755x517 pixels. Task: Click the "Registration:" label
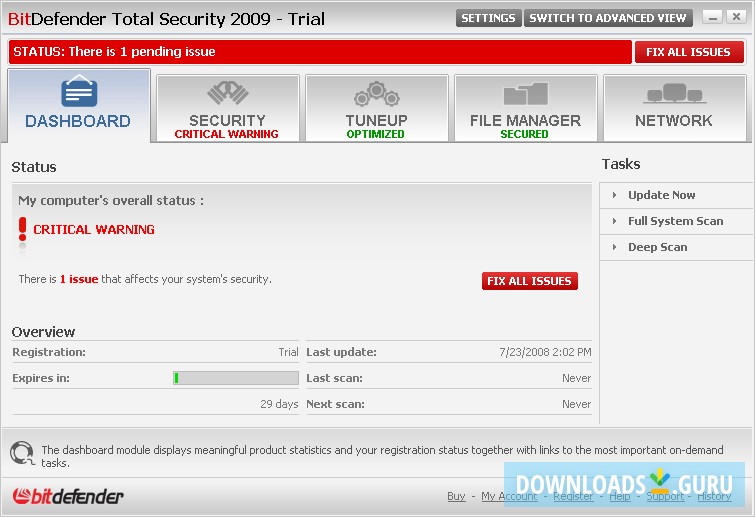pyautogui.click(x=49, y=352)
